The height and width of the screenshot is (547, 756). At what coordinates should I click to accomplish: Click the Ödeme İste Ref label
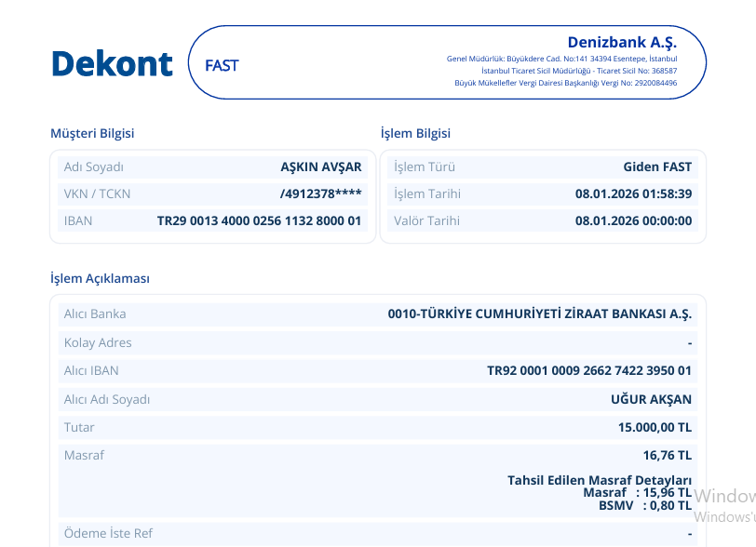point(108,533)
